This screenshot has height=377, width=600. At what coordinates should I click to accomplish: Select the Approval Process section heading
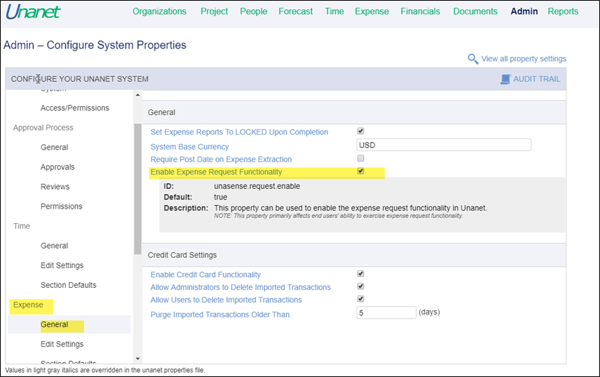[43, 127]
